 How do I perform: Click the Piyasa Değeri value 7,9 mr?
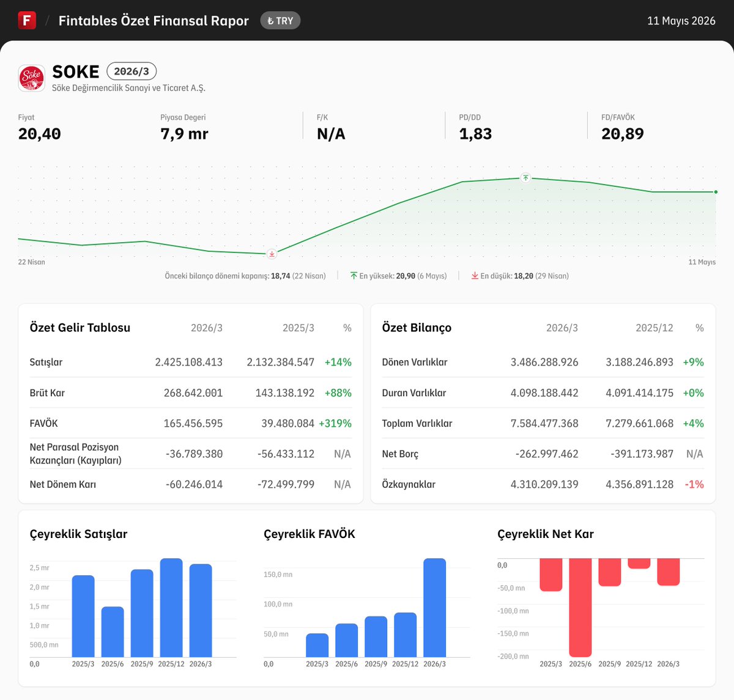click(184, 134)
